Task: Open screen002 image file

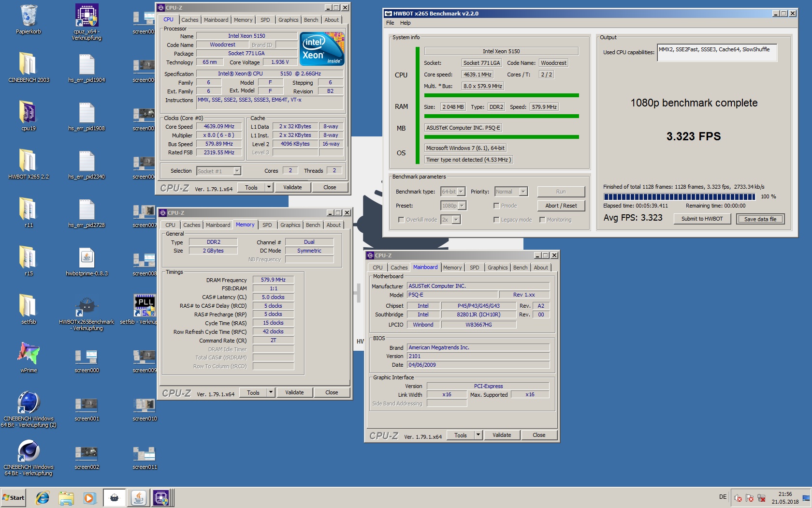Action: [x=87, y=457]
